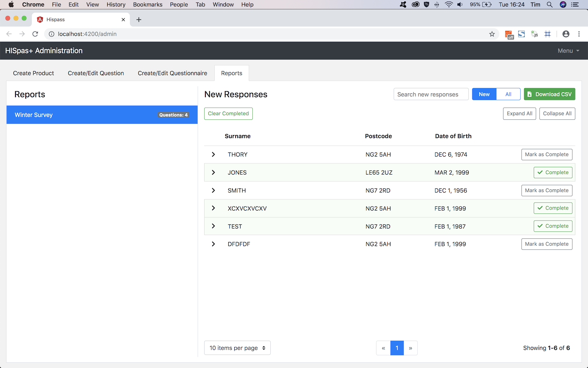Click the Wi-Fi icon in the menu bar

tap(449, 4)
